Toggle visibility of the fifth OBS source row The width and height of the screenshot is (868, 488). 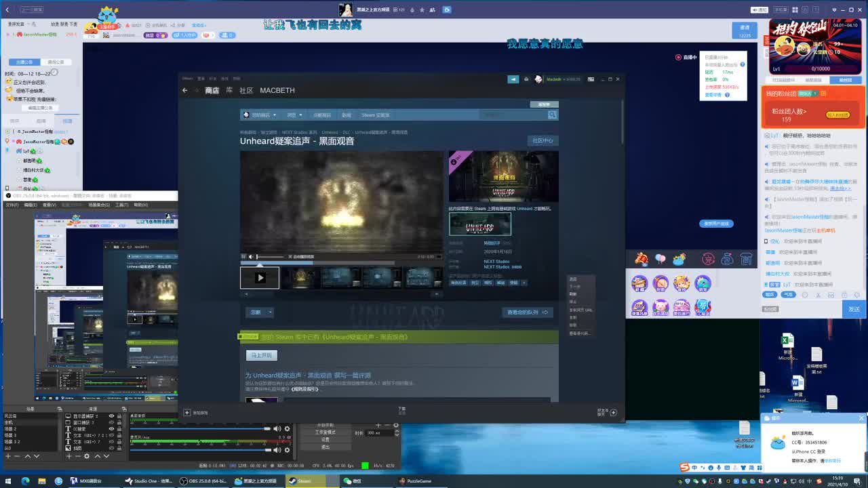[x=111, y=442]
